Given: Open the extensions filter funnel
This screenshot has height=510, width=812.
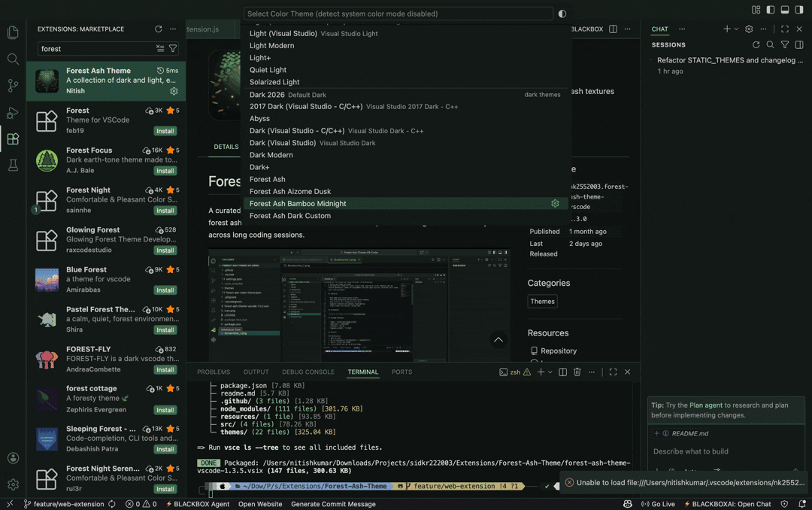Looking at the screenshot, I should [x=173, y=48].
